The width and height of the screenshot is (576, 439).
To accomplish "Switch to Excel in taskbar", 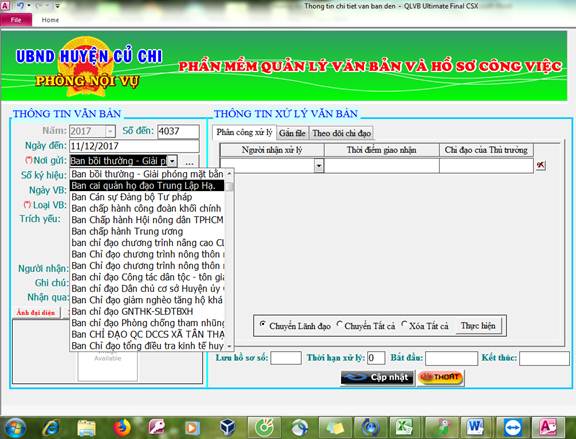I will tap(403, 428).
